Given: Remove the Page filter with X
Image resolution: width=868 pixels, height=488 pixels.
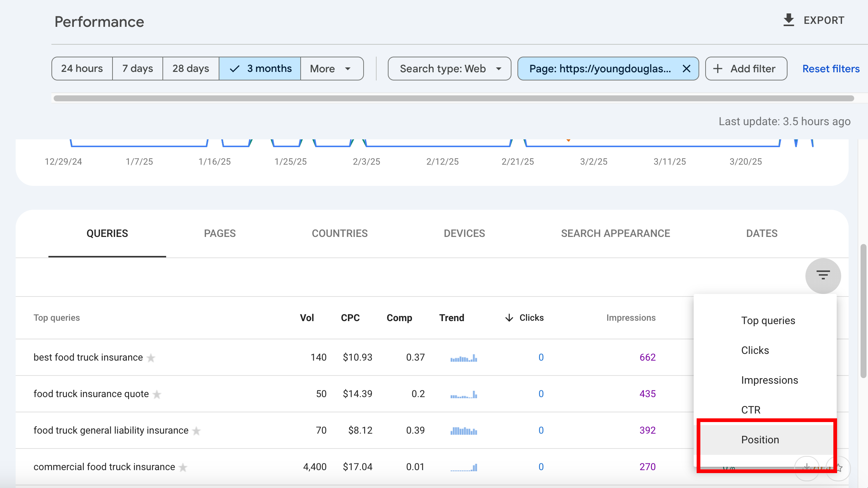Looking at the screenshot, I should point(686,69).
